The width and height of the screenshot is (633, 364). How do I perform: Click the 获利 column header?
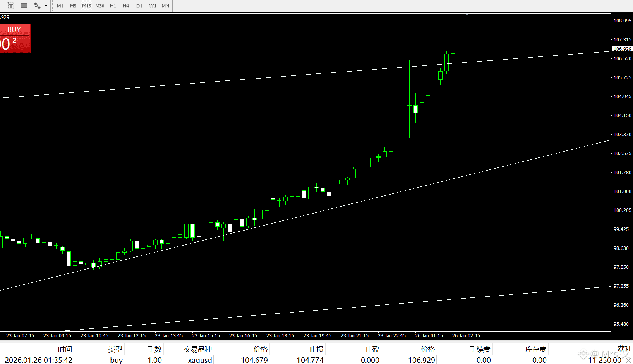click(x=624, y=349)
